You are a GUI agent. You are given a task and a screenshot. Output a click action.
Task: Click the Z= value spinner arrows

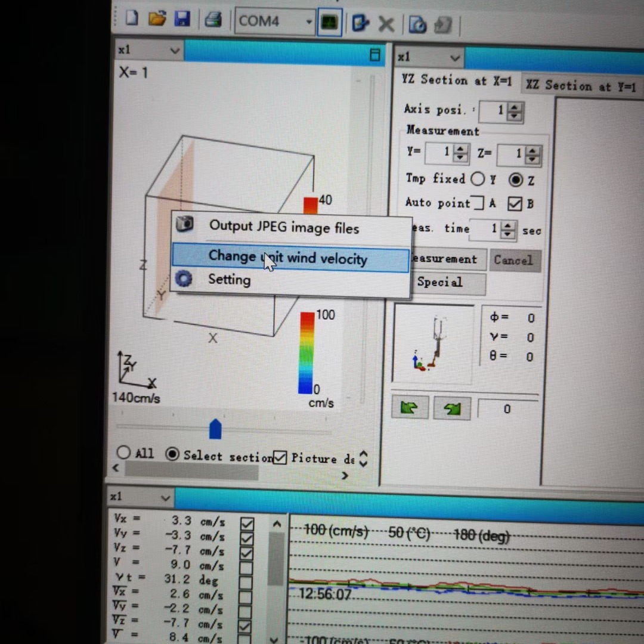coord(532,155)
